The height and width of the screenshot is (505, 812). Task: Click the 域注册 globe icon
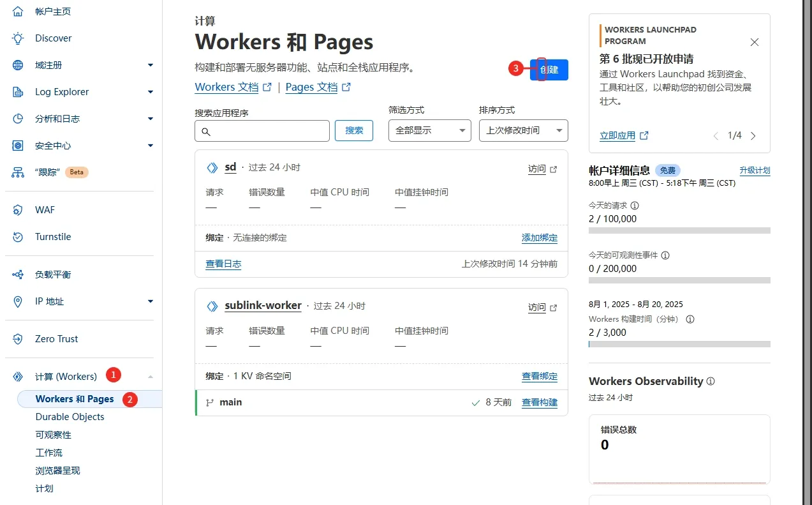tap(18, 65)
